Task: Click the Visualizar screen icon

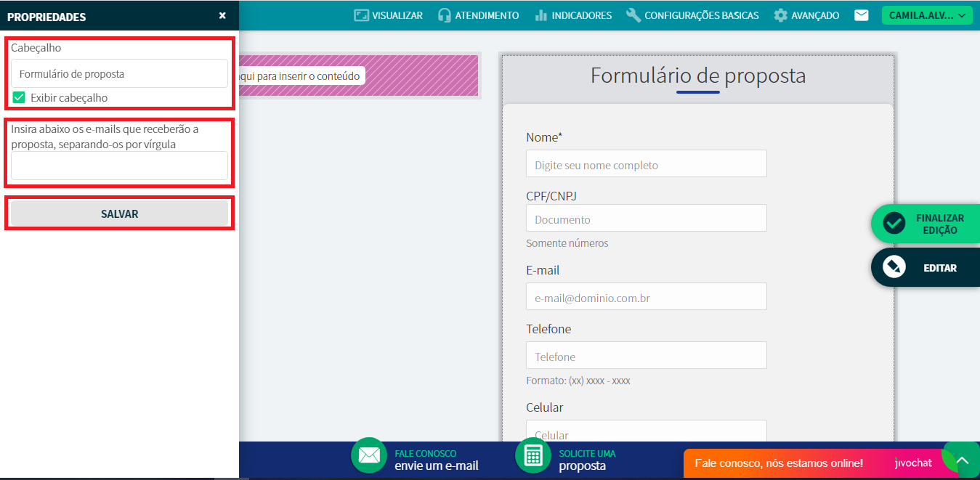Action: pyautogui.click(x=362, y=15)
